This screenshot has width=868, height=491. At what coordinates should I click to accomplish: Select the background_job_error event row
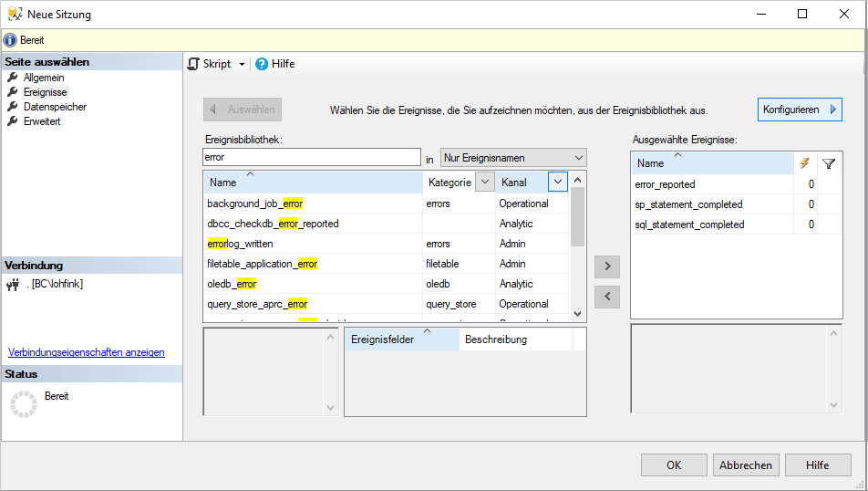click(386, 204)
